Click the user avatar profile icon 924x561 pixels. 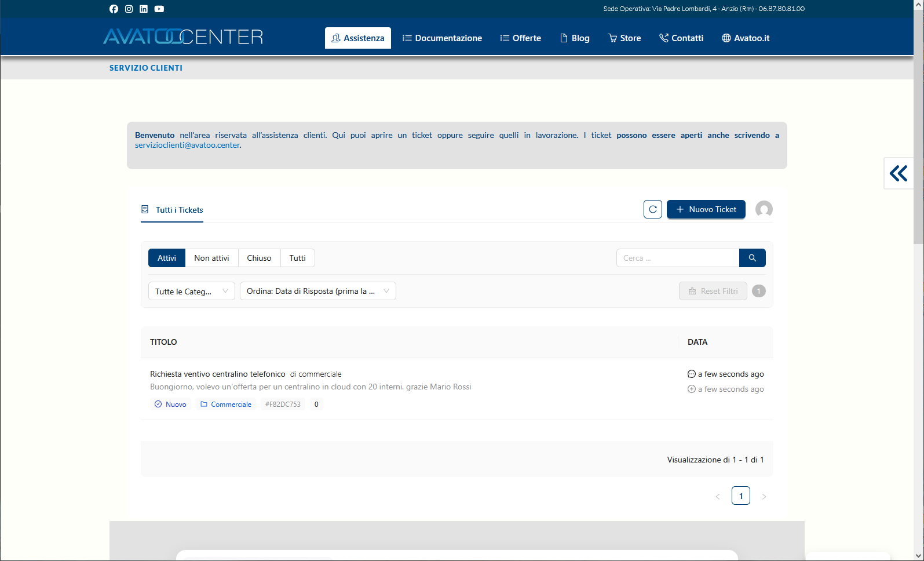(x=764, y=209)
